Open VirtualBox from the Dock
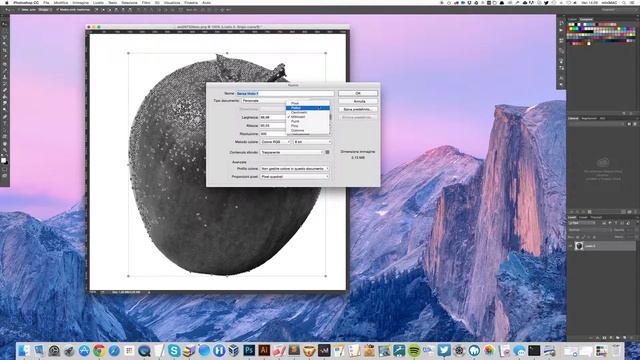640x360 pixels. pyautogui.click(x=234, y=350)
